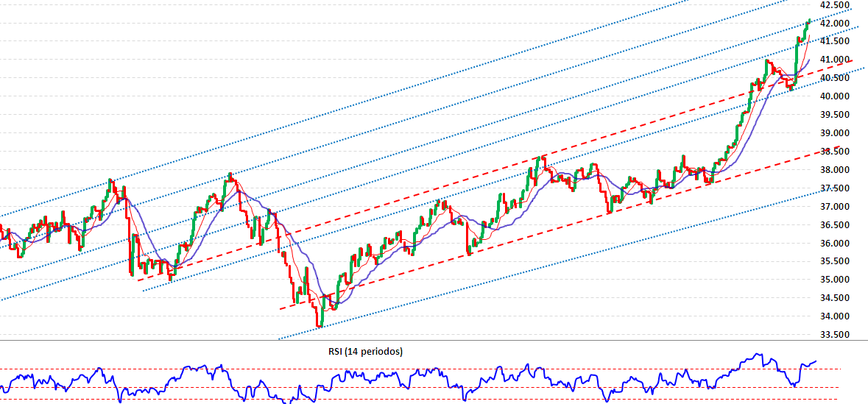
Task: Click the latest green candle near 42.000
Action: click(809, 21)
